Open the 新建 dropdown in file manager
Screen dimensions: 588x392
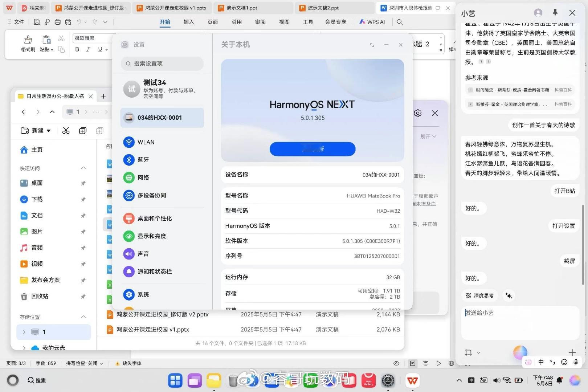tap(36, 131)
